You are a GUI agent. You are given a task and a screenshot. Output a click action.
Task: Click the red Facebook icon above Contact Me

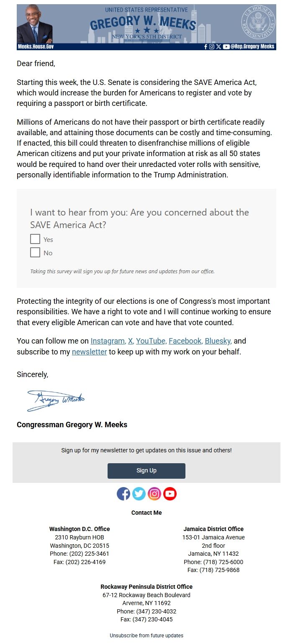click(x=123, y=494)
